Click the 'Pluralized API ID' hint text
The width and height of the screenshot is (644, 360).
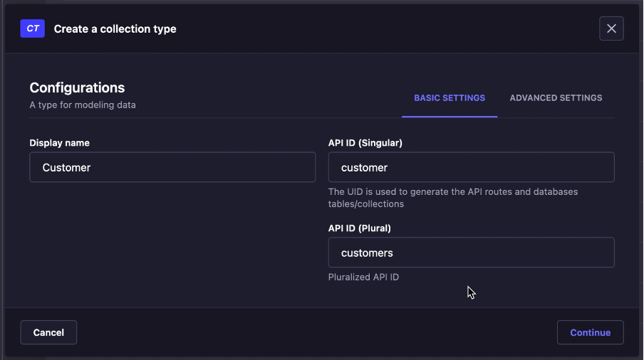point(363,277)
